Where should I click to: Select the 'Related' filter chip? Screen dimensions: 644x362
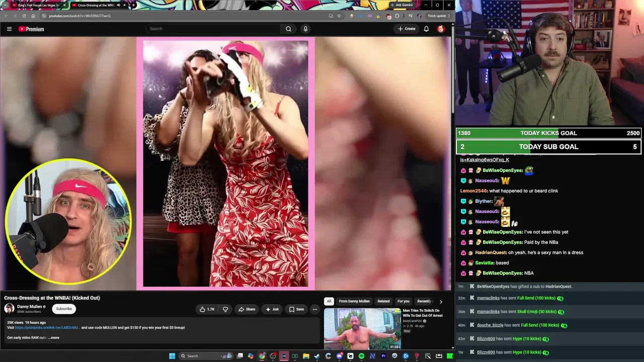click(383, 301)
